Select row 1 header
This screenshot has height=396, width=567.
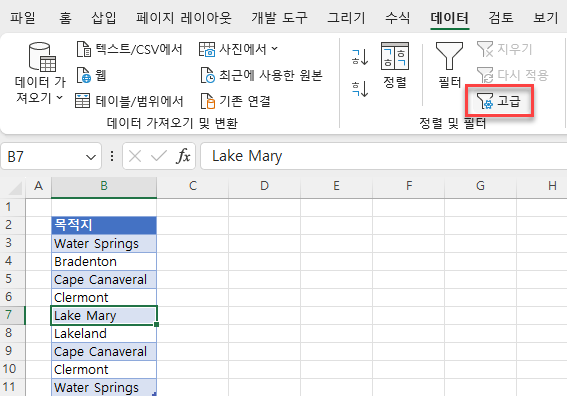click(x=13, y=207)
